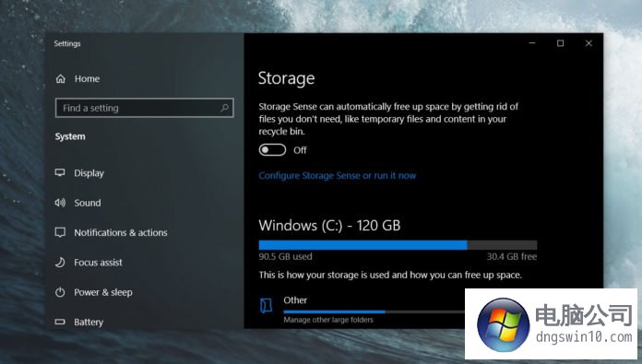Click the Battery icon
This screenshot has height=364, width=642.
(x=60, y=322)
